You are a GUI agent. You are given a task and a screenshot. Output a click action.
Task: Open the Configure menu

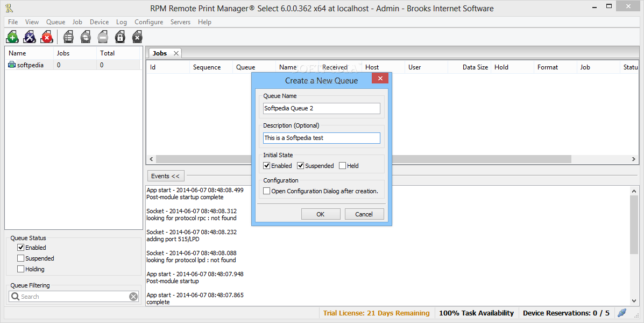point(148,22)
